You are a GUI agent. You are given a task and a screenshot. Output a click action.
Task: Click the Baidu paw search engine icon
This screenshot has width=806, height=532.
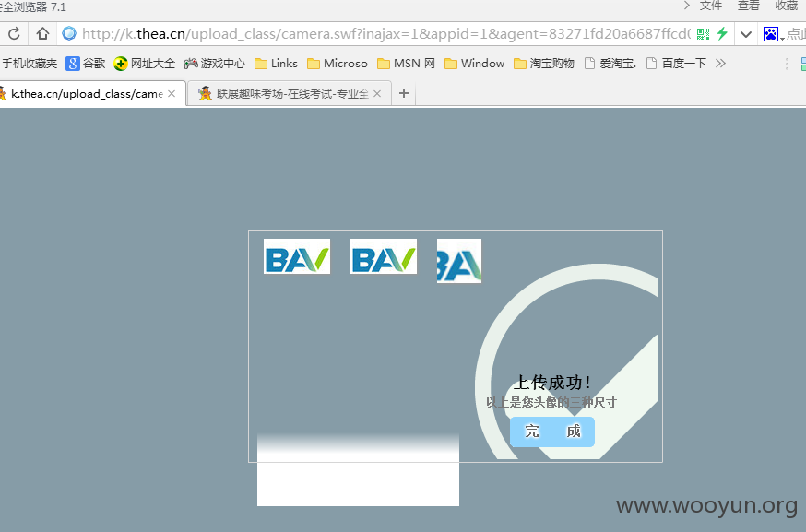pyautogui.click(x=771, y=34)
